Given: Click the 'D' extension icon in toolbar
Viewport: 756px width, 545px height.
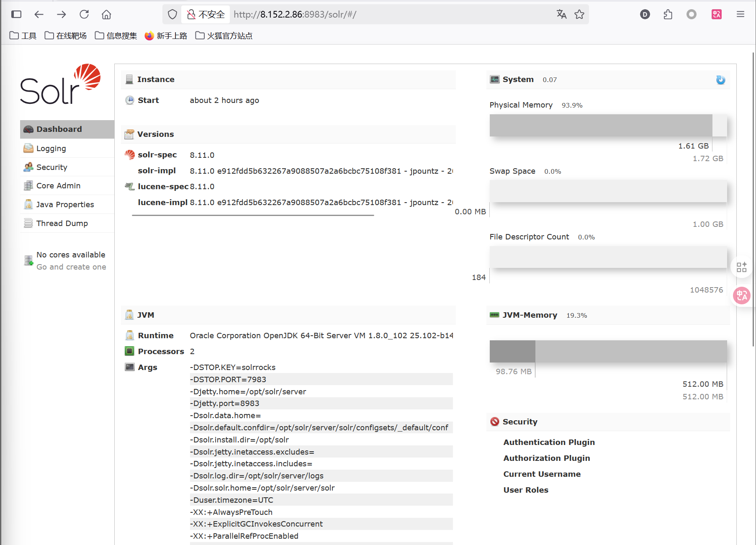Looking at the screenshot, I should 645,14.
